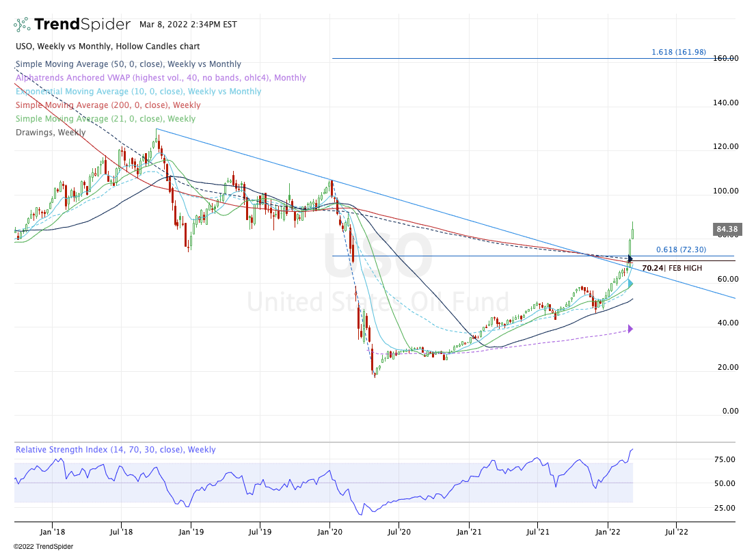Click the 70.24 FEB HIGH label

pyautogui.click(x=672, y=268)
